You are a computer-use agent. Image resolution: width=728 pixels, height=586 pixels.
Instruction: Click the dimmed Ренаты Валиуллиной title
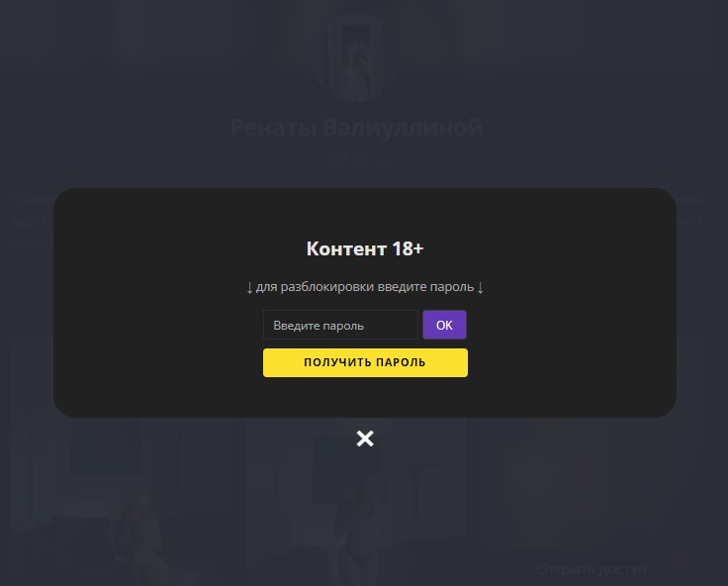(x=356, y=128)
